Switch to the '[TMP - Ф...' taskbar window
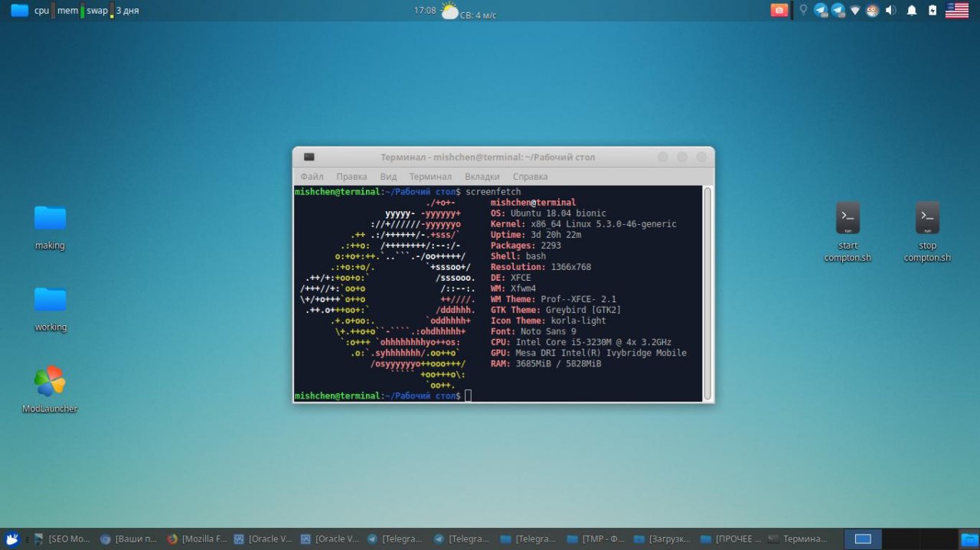 pyautogui.click(x=596, y=539)
